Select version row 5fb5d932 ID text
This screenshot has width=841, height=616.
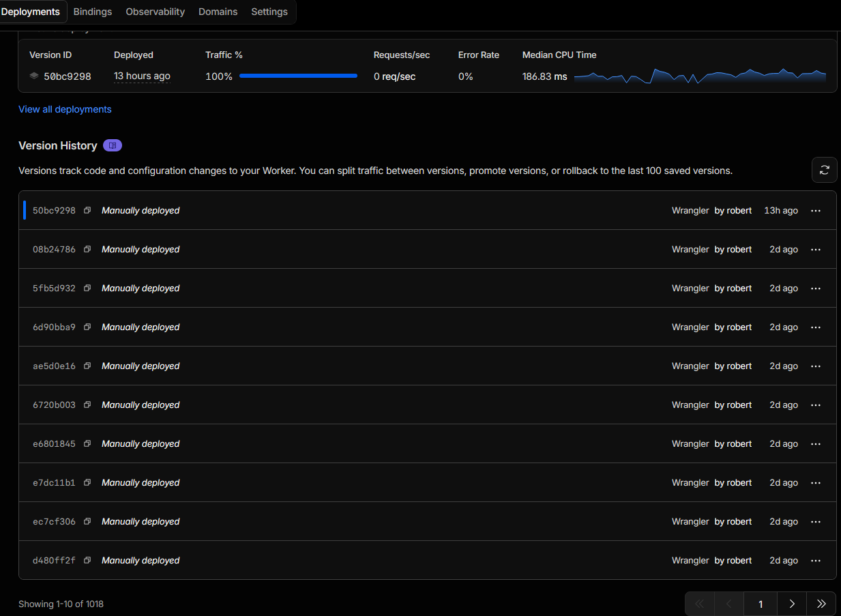[x=54, y=289]
